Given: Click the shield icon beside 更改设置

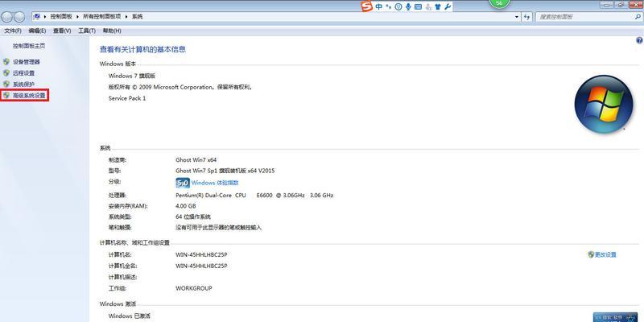Looking at the screenshot, I should [591, 254].
